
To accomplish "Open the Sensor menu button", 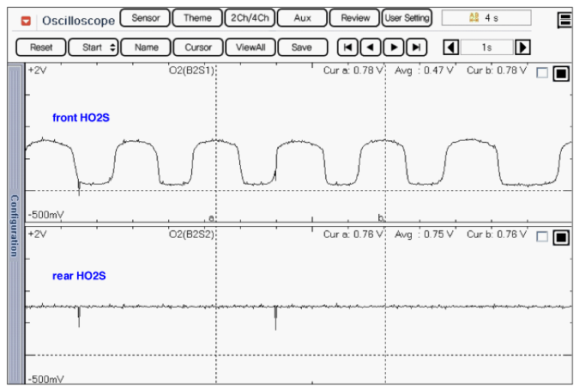I will (x=145, y=18).
